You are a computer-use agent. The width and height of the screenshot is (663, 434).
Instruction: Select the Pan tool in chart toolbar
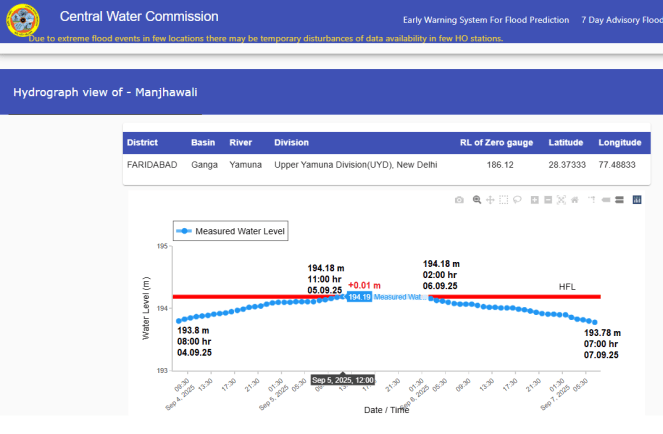coord(490,200)
